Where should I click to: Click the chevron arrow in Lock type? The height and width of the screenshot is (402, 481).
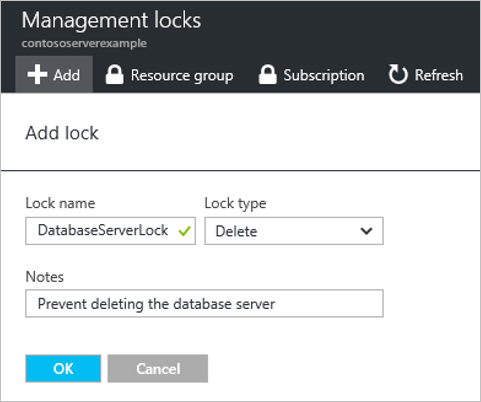(366, 231)
